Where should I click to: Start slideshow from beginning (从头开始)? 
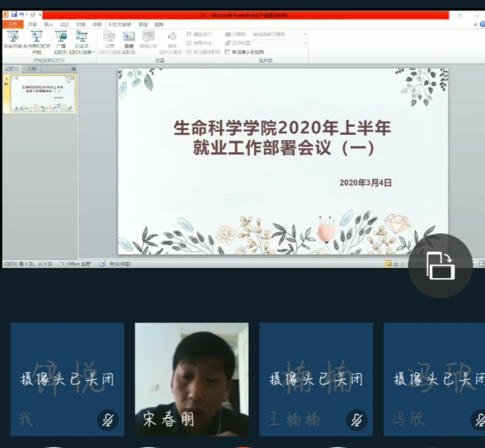tap(13, 38)
